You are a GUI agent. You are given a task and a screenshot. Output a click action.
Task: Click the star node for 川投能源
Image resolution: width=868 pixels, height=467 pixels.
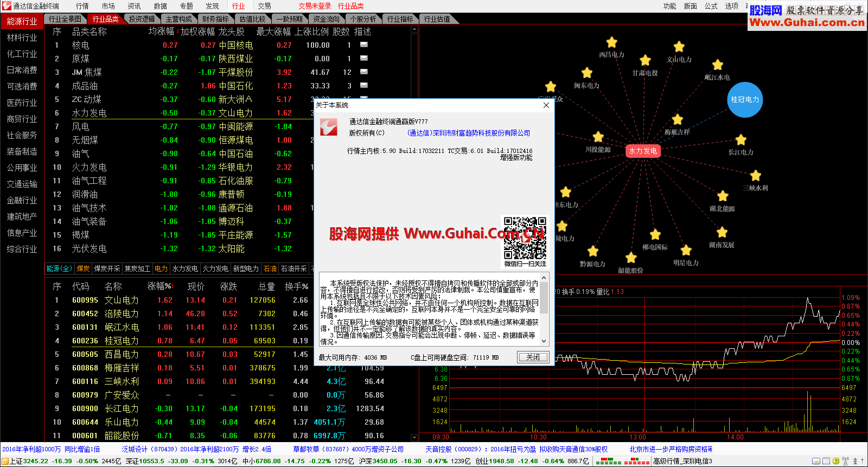tap(598, 137)
